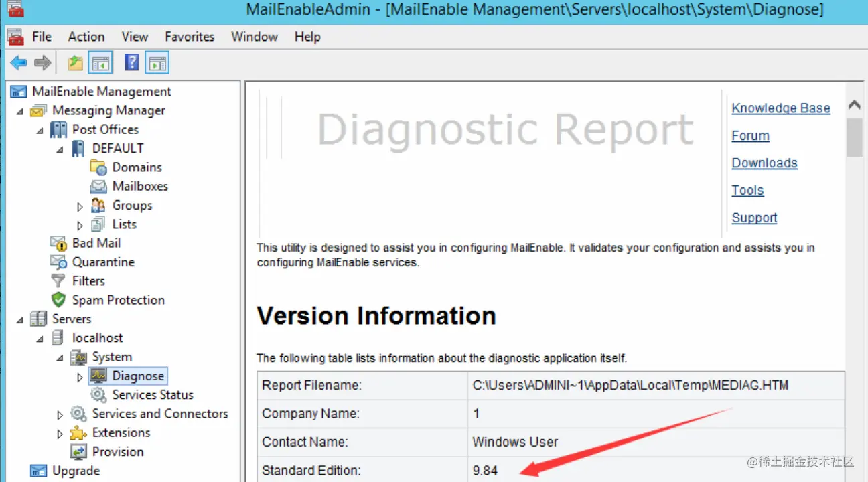Click the Forward arrow toolbar icon
Image resolution: width=868 pixels, height=482 pixels.
(x=43, y=63)
